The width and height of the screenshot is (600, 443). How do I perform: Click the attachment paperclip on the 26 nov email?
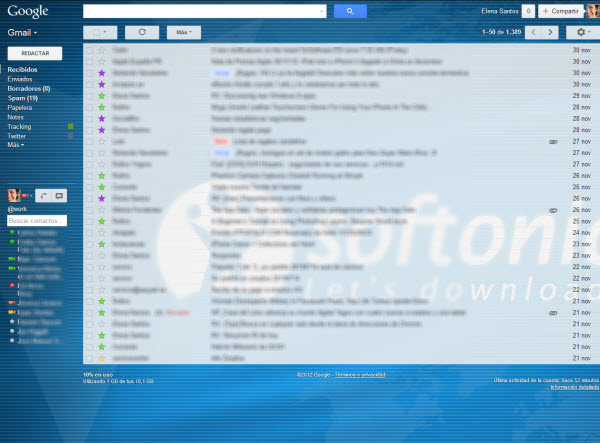pos(553,210)
